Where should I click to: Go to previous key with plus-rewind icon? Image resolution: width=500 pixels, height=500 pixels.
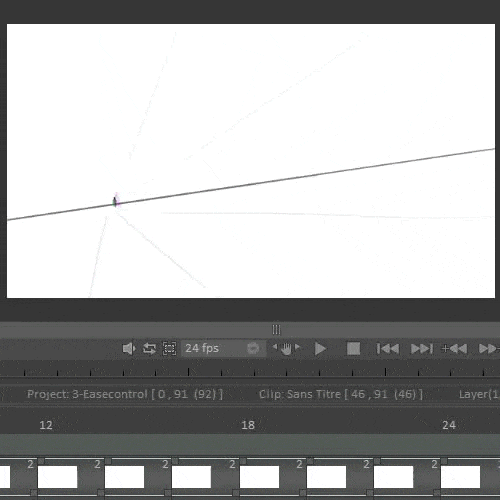[x=454, y=349]
